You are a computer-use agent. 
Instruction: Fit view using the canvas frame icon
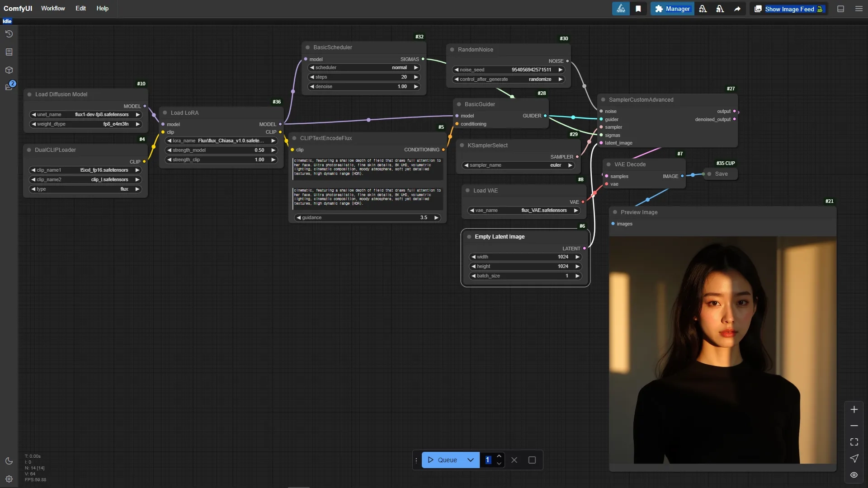(x=854, y=442)
